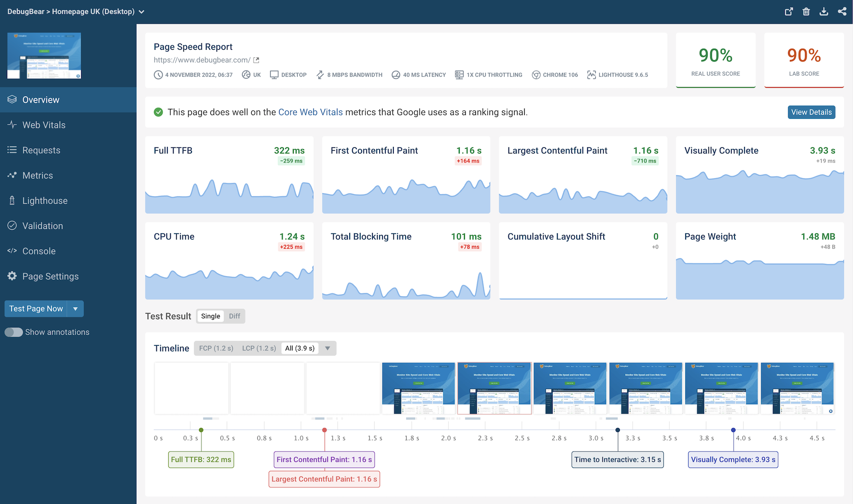This screenshot has width=853, height=504.
Task: Open the Lab Score card
Action: click(x=804, y=60)
